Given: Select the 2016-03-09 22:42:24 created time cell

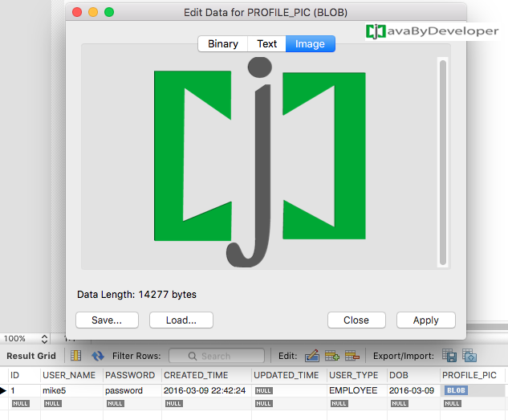Looking at the screenshot, I should tap(206, 390).
